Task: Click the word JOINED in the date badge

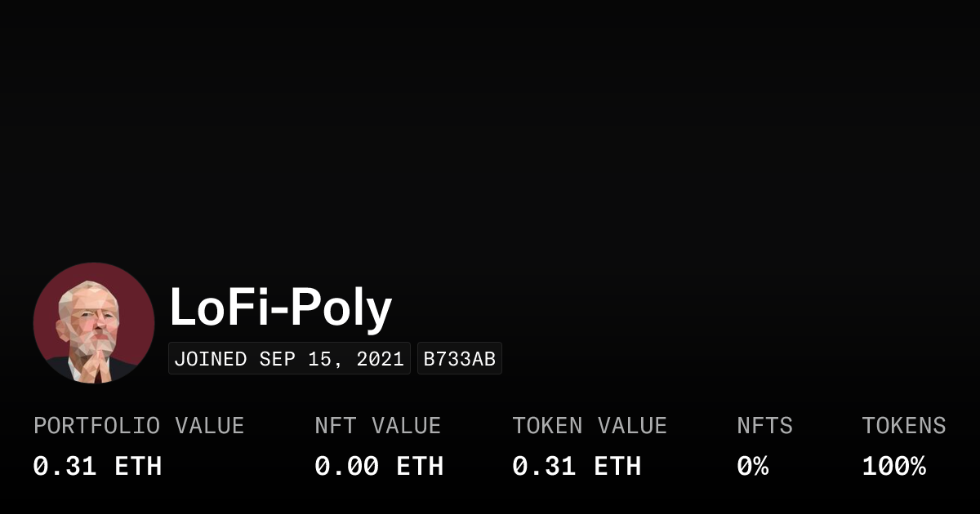Action: tap(212, 359)
